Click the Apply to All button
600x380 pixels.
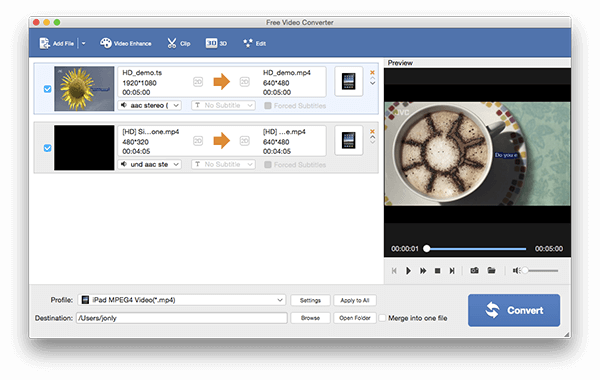coord(355,300)
